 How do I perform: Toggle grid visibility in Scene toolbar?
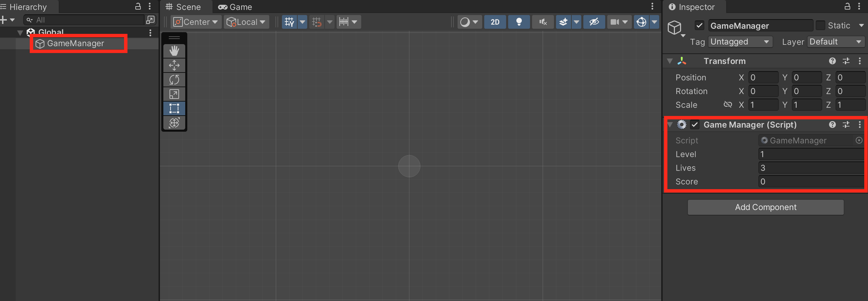(x=289, y=22)
